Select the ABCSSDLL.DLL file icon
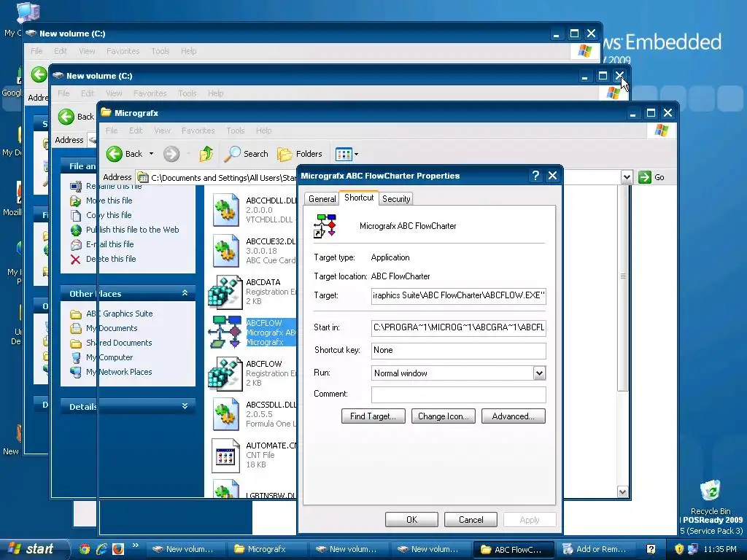 pyautogui.click(x=226, y=414)
